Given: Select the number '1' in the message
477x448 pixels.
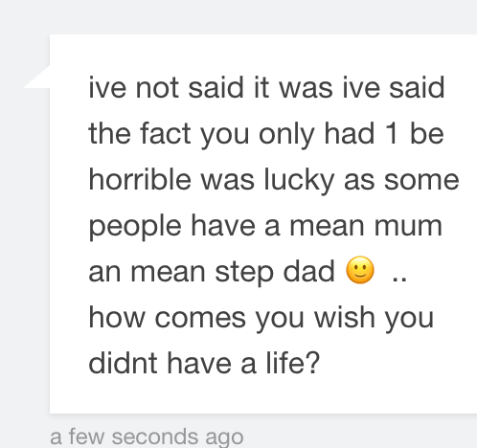Looking at the screenshot, I should [392, 133].
